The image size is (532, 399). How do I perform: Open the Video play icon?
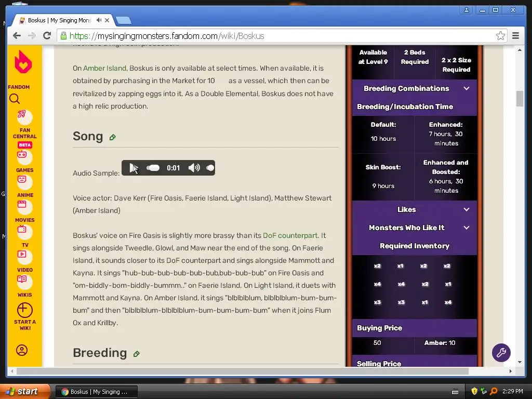pos(24,257)
